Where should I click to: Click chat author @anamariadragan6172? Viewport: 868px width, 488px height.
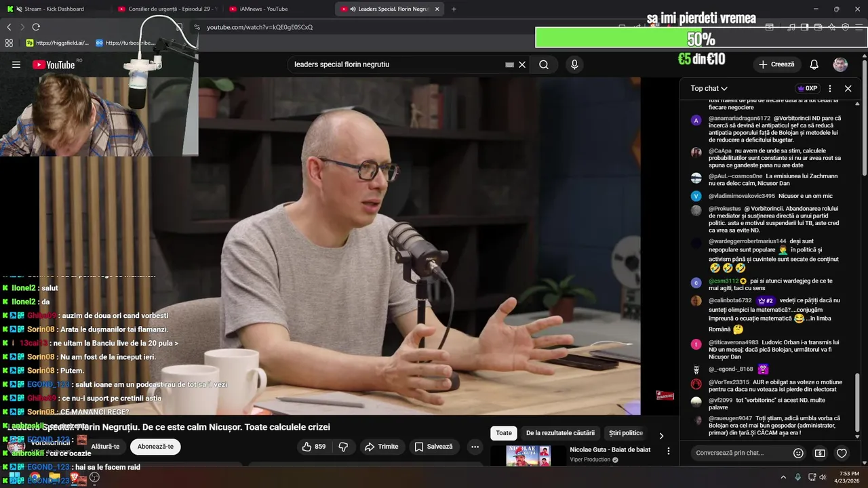739,118
